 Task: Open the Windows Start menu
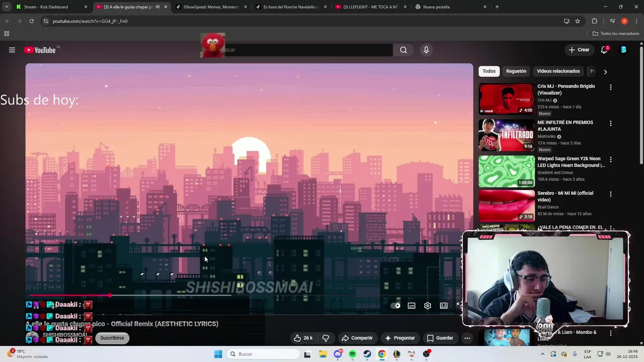pos(218,354)
